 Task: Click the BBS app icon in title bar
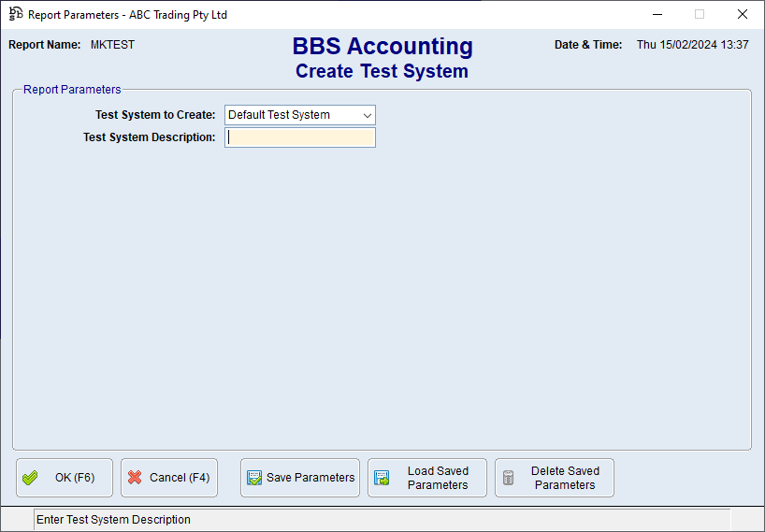point(16,14)
